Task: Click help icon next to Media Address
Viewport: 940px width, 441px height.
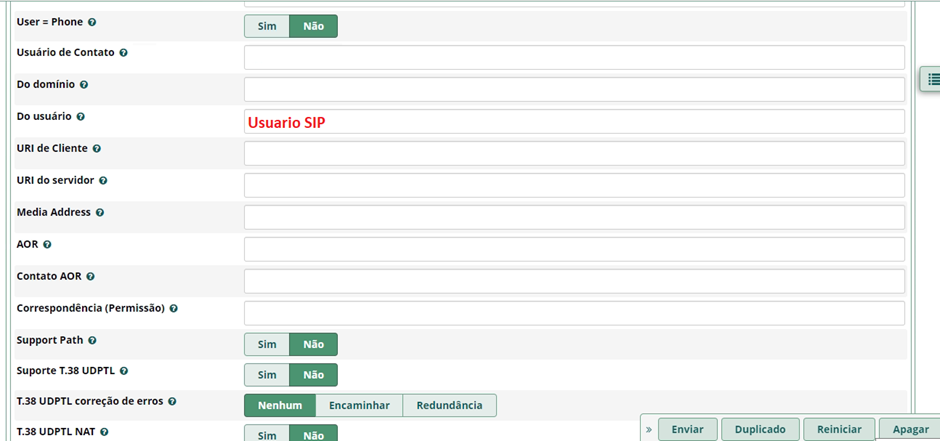Action: [100, 212]
